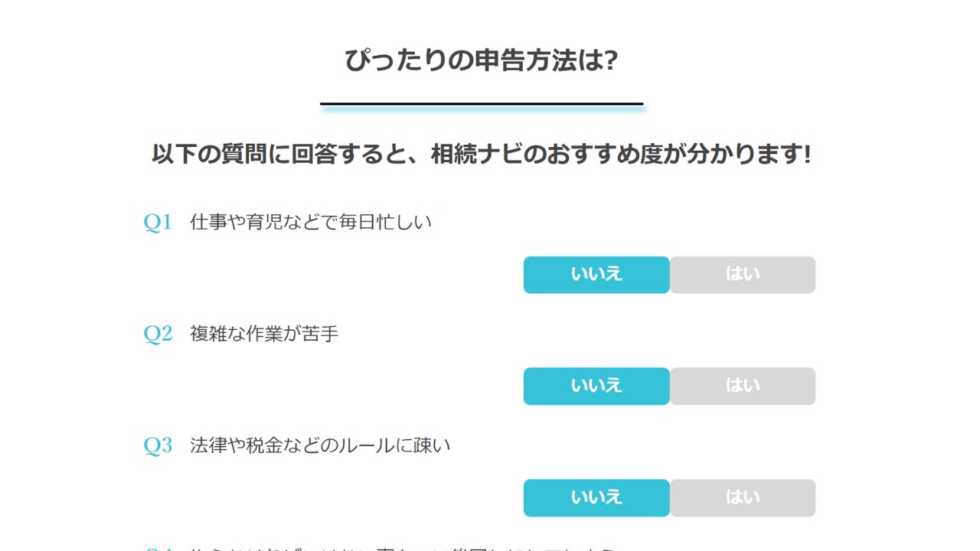Viewport: 980px width, 551px height.
Task: Click the Q3 question number label
Action: tap(158, 446)
